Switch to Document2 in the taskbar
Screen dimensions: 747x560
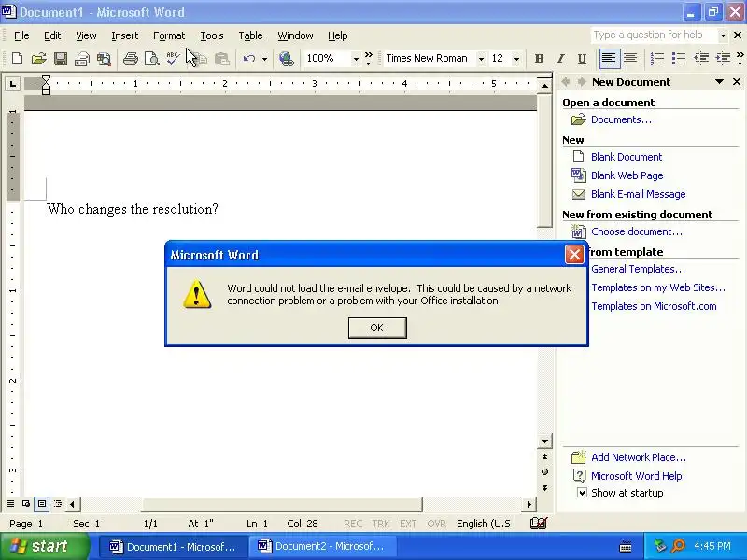click(x=320, y=546)
